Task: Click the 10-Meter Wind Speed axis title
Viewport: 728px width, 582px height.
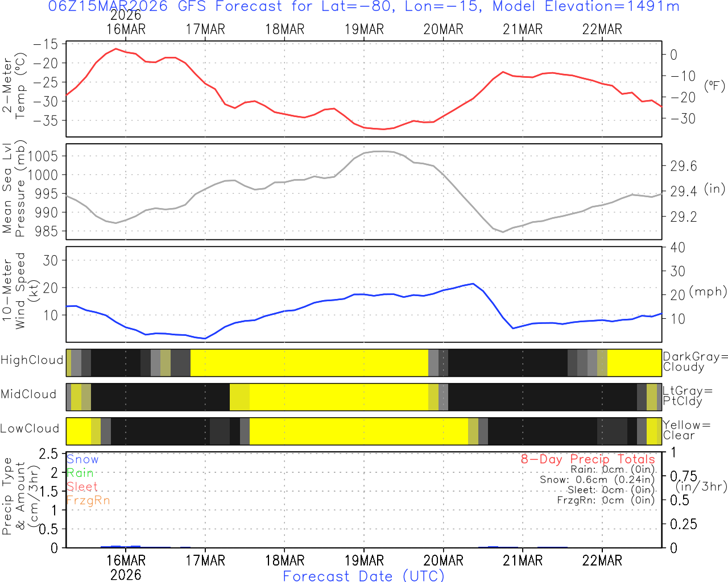Action: click(x=14, y=291)
